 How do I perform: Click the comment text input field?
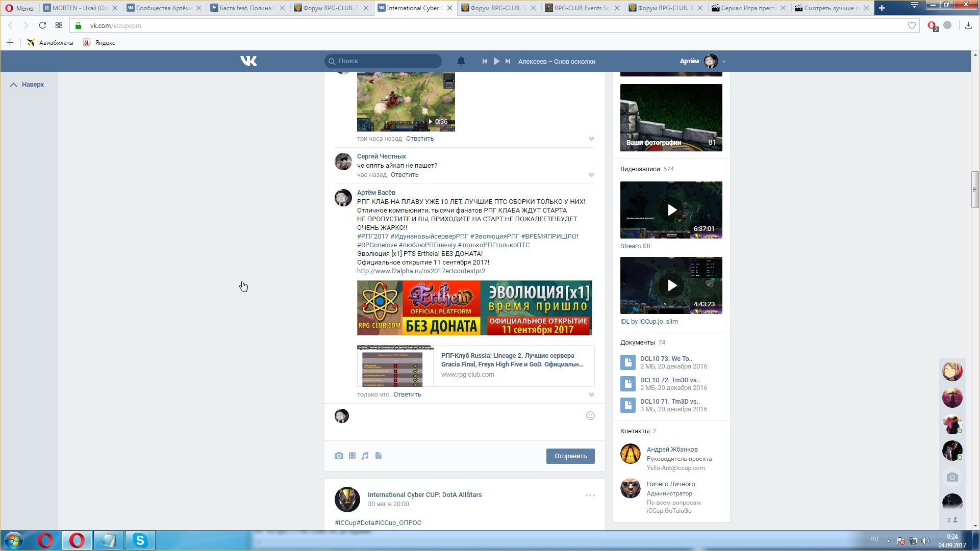pos(467,423)
